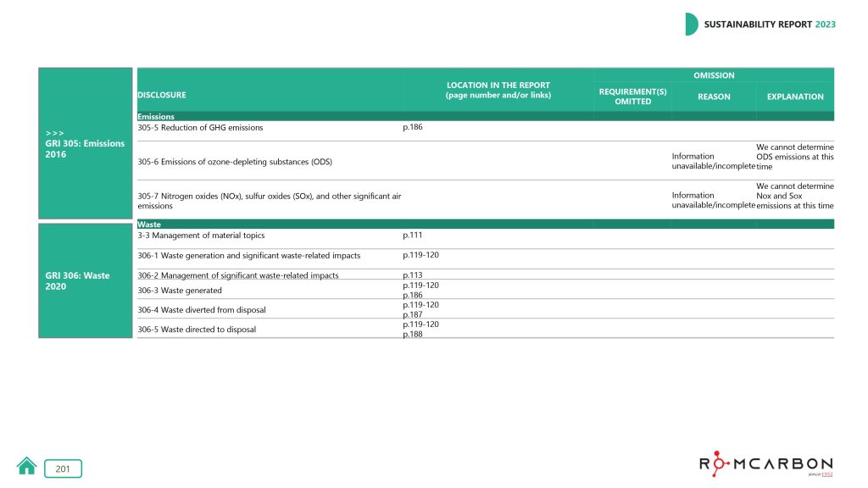Open p.186 link for 305-5 GHG reduction
The image size is (868, 488).
(x=412, y=127)
